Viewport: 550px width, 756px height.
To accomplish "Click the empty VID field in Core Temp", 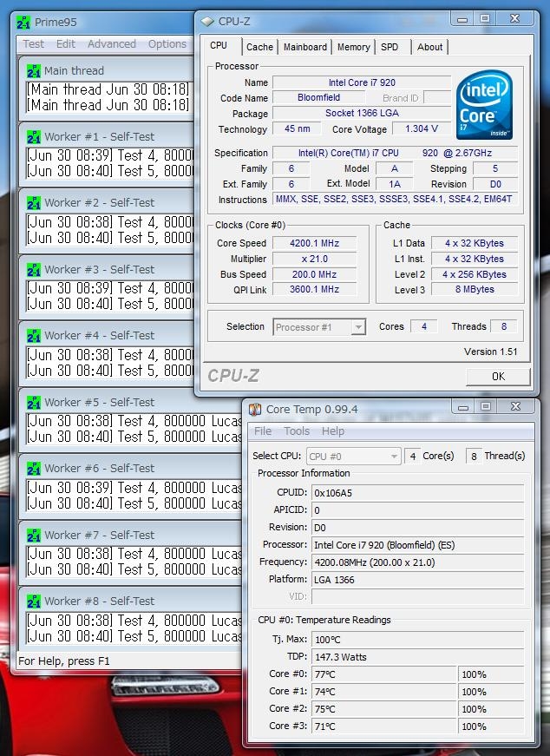I will pos(417,597).
